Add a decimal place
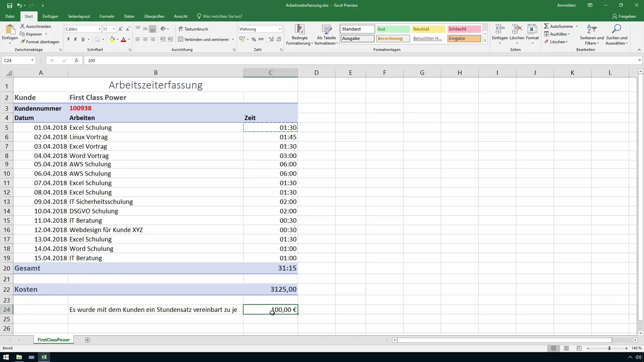Screen dimensions: 644x362 pyautogui.click(x=271, y=39)
